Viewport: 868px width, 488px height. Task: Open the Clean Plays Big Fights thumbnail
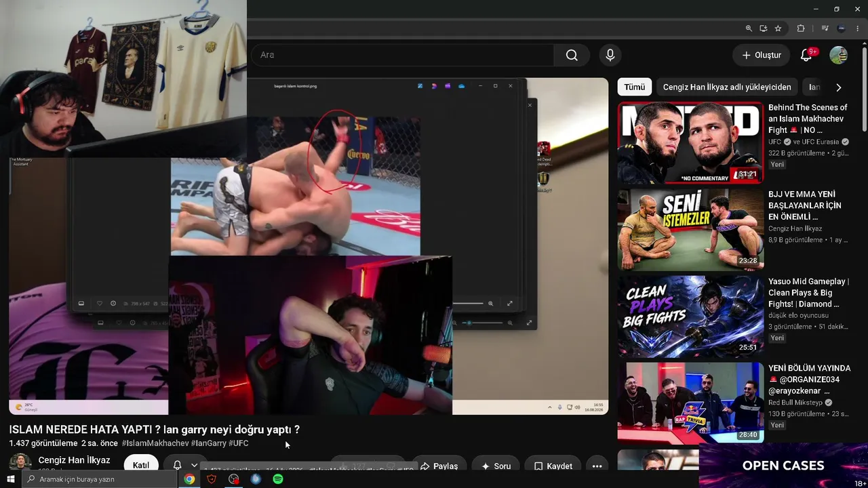(690, 317)
